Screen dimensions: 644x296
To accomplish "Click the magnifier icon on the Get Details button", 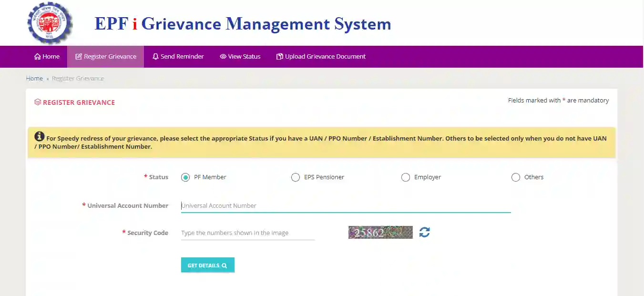I will [224, 265].
